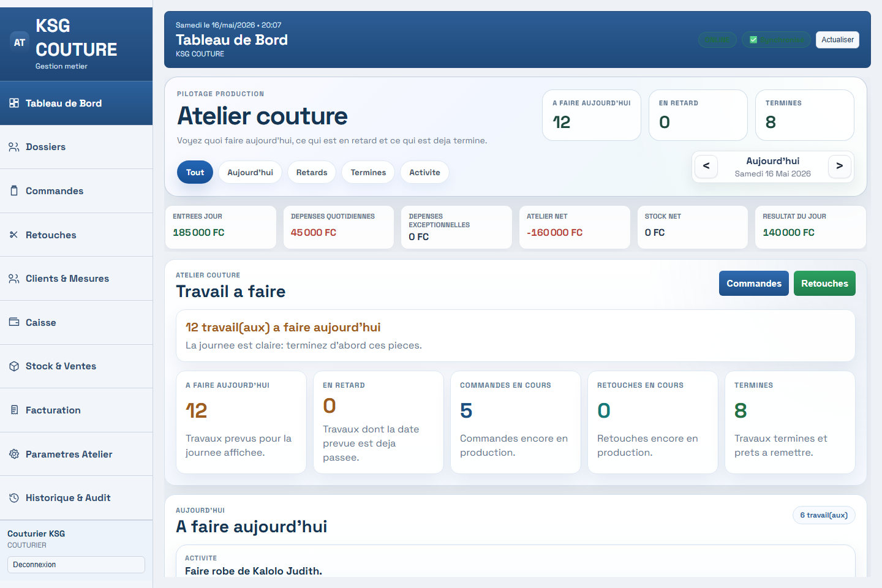Click the ATELIER NET -160 000 FC card

coord(575,227)
